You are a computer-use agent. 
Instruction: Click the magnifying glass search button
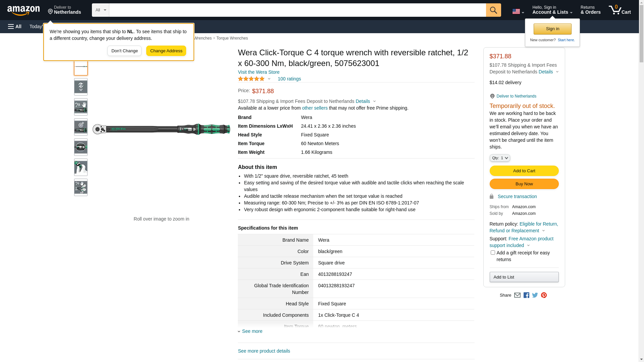(x=493, y=10)
